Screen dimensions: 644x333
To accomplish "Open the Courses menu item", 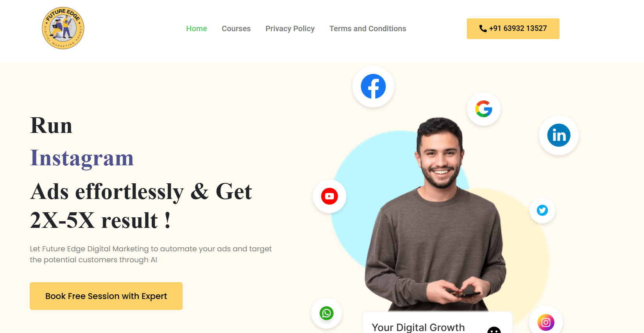I will pos(236,29).
